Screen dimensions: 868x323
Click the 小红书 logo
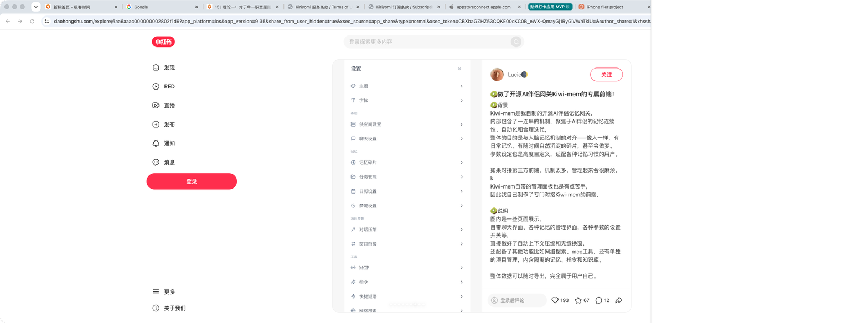tap(163, 41)
